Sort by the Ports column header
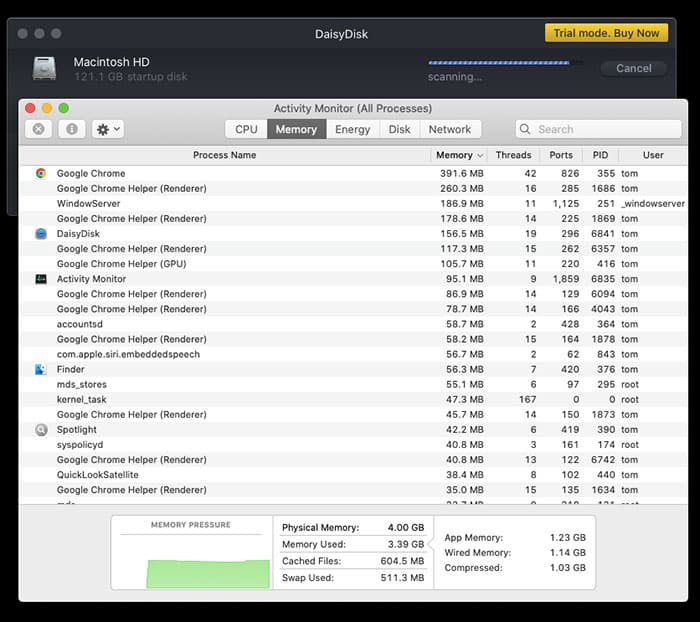Viewport: 700px width, 622px height. click(x=561, y=155)
